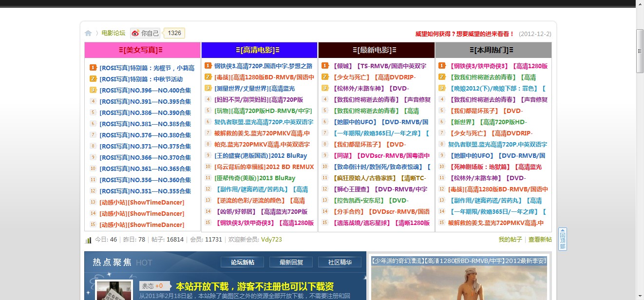644x300 pixels.
Task: Click the Weibo icon next to 你自己
Action: tap(136, 33)
